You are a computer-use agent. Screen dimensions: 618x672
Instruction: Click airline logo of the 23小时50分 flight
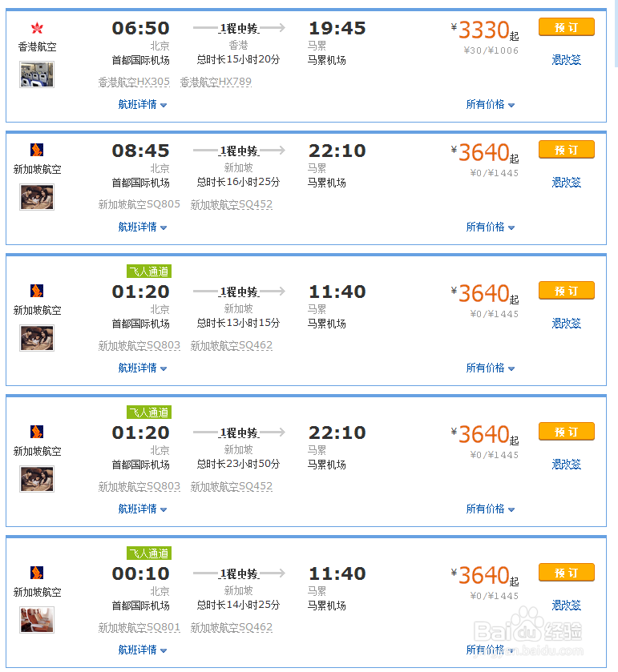pyautogui.click(x=37, y=432)
